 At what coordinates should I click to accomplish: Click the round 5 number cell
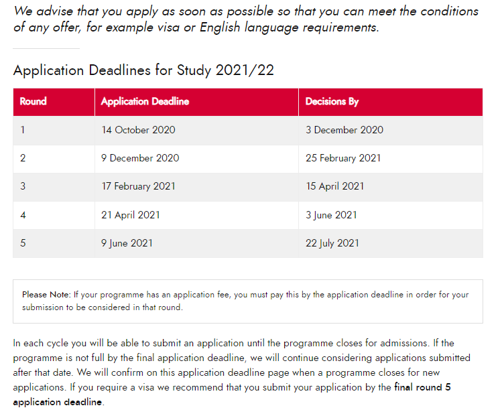54,243
